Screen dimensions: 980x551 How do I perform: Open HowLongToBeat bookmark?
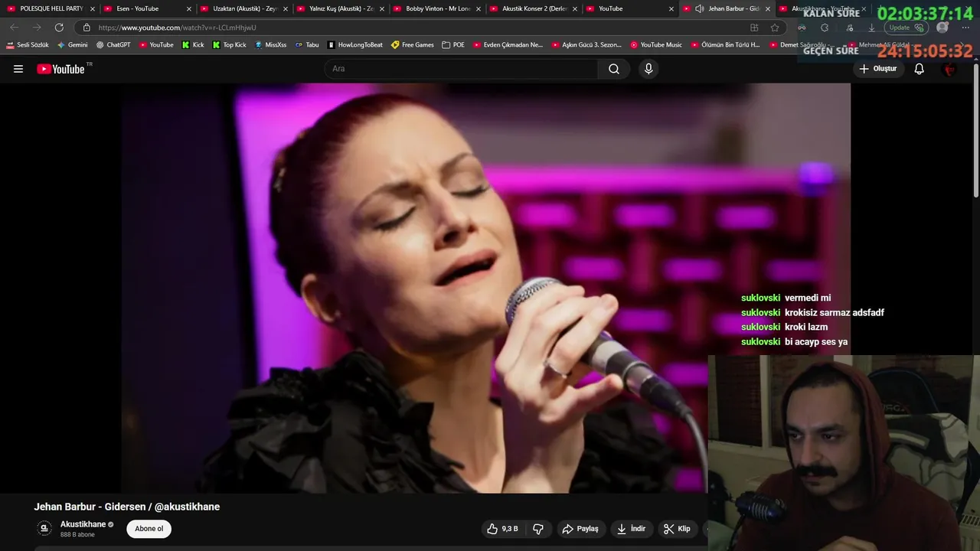point(354,45)
